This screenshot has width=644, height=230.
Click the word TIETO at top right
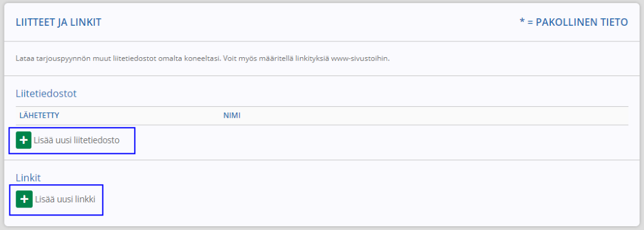[x=613, y=22]
